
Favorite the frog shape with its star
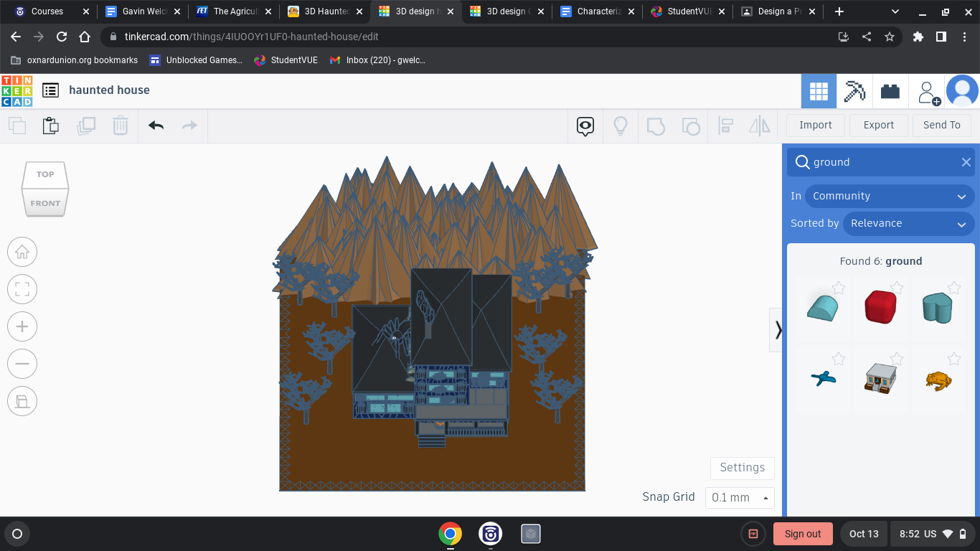pos(954,359)
